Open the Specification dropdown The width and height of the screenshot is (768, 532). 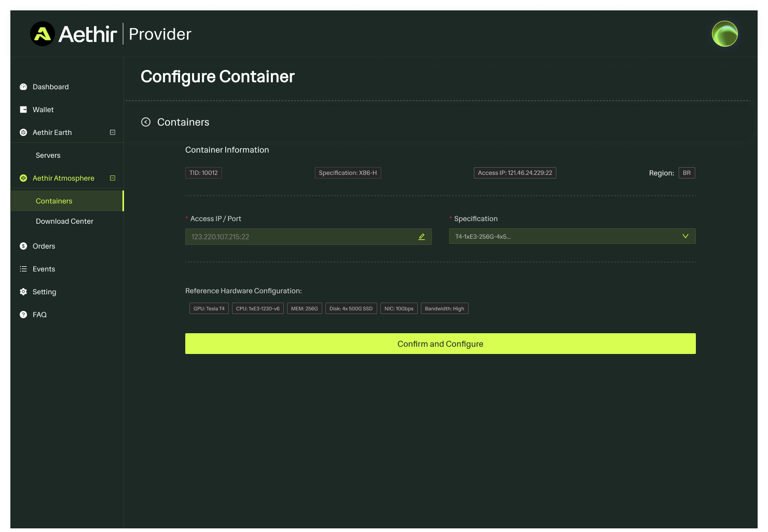click(572, 237)
